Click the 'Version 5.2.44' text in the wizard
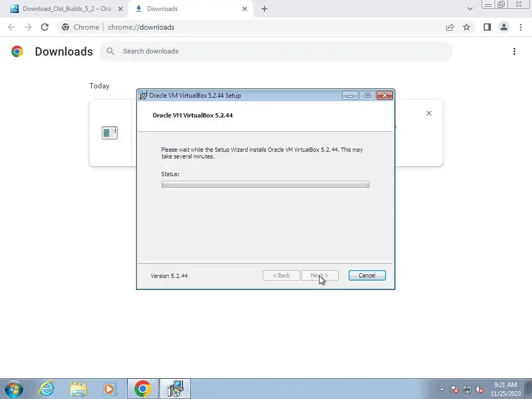This screenshot has height=399, width=532. [x=169, y=276]
